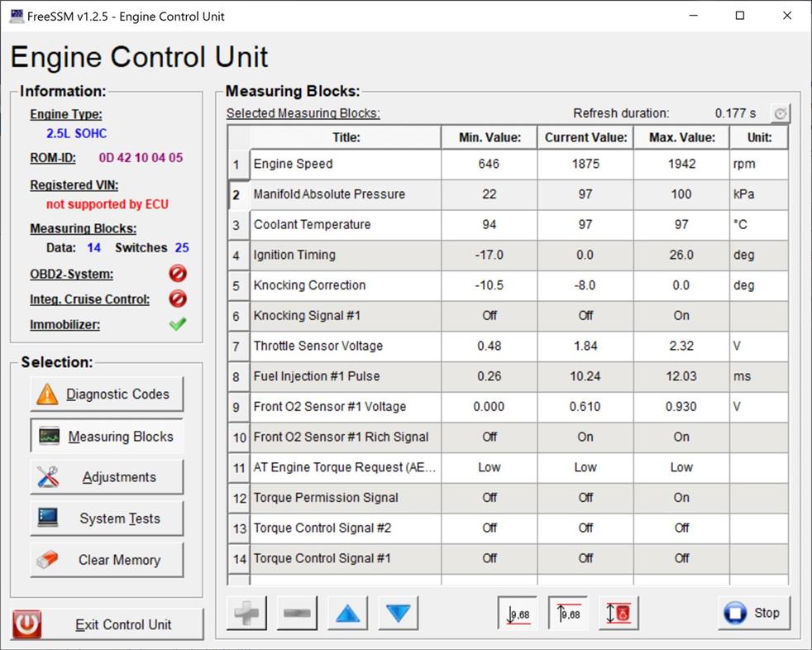Select the Knocking Correction row
812x650 pixels.
(x=346, y=285)
